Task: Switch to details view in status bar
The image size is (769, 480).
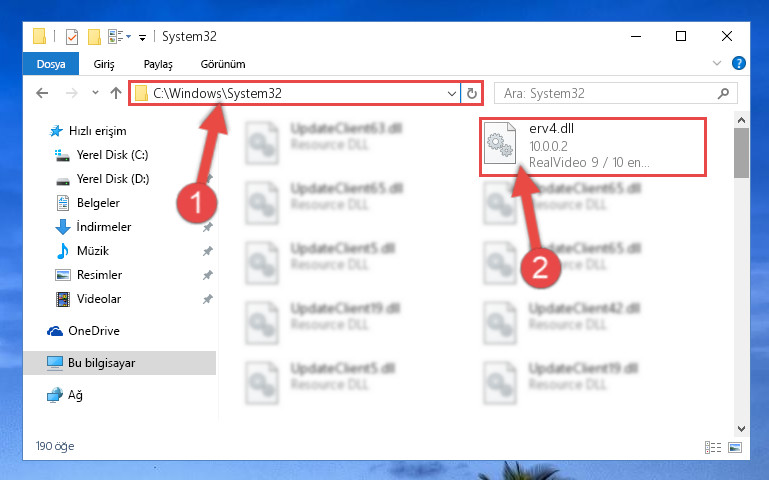Action: (x=713, y=447)
